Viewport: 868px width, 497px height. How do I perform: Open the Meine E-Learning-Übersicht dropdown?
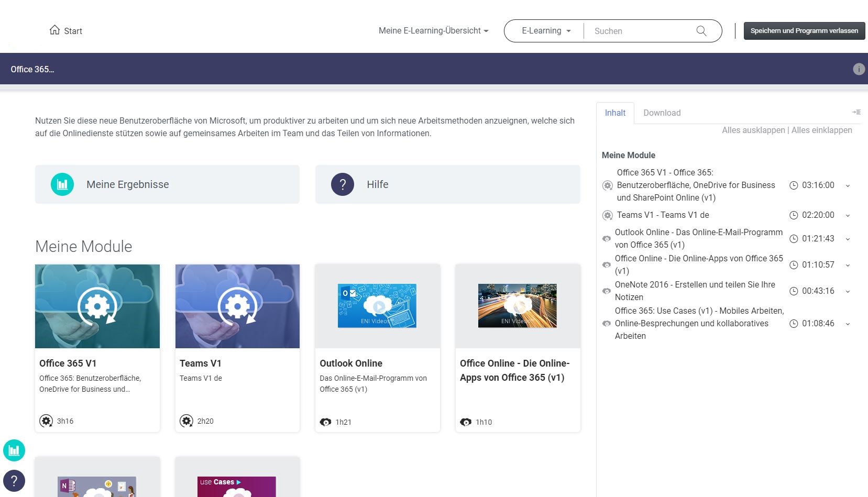pos(433,31)
